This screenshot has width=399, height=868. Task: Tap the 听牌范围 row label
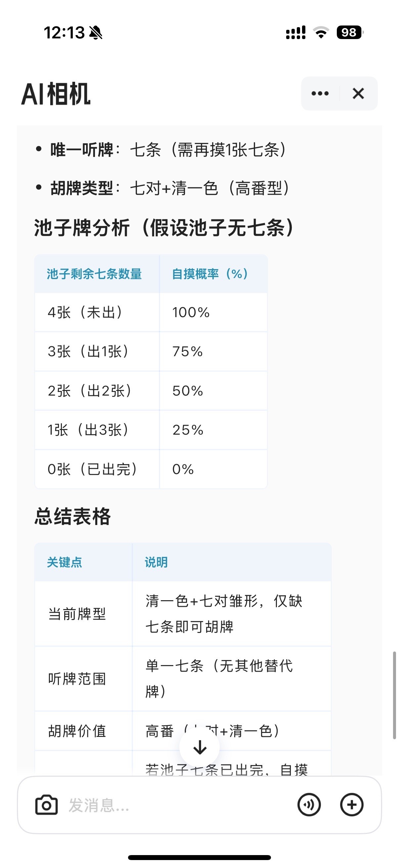tap(77, 679)
